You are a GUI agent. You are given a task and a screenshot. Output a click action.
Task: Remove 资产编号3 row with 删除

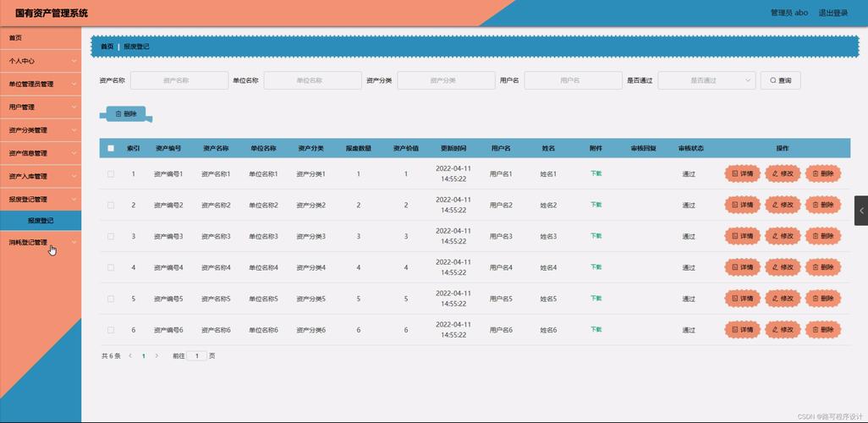[x=823, y=236]
